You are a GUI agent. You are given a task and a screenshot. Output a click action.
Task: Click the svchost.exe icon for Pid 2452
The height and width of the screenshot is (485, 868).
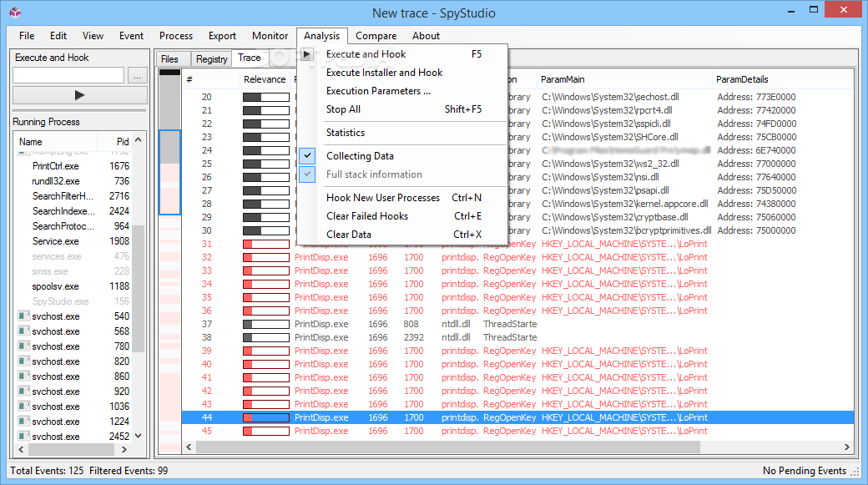23,437
